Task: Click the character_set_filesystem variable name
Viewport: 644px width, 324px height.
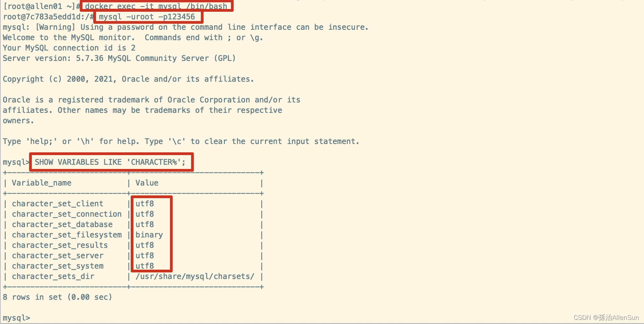Action: pyautogui.click(x=67, y=235)
